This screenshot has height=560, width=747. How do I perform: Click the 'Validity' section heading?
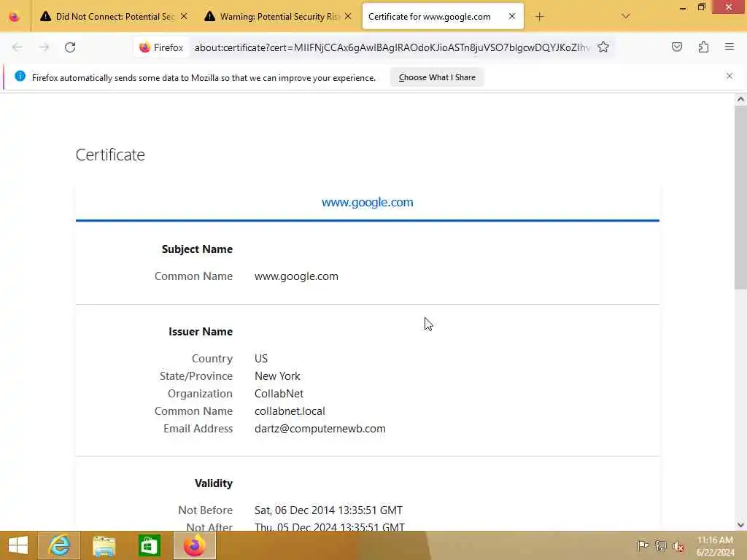point(214,483)
